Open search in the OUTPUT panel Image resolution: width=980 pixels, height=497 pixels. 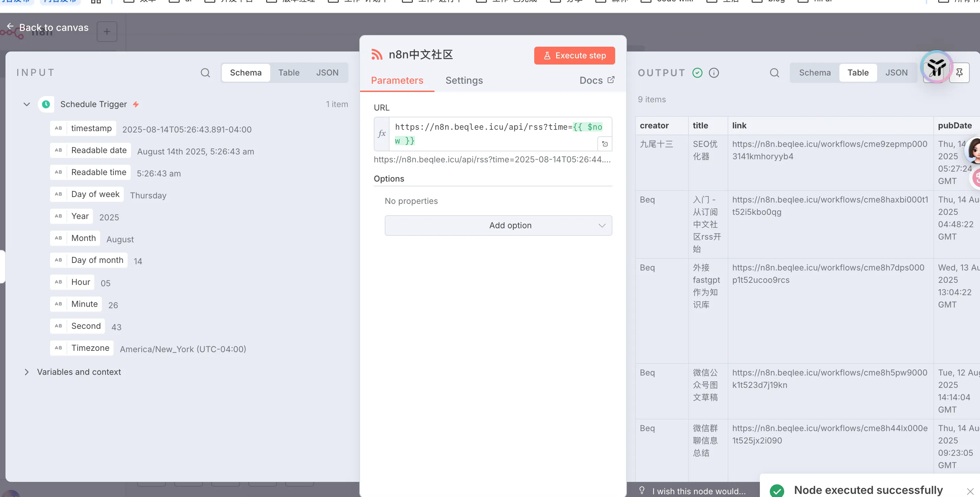point(775,73)
